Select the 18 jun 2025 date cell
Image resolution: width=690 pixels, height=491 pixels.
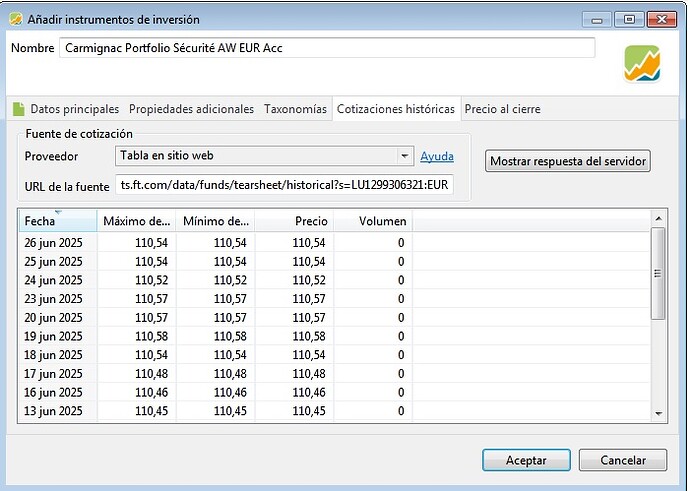coord(53,355)
